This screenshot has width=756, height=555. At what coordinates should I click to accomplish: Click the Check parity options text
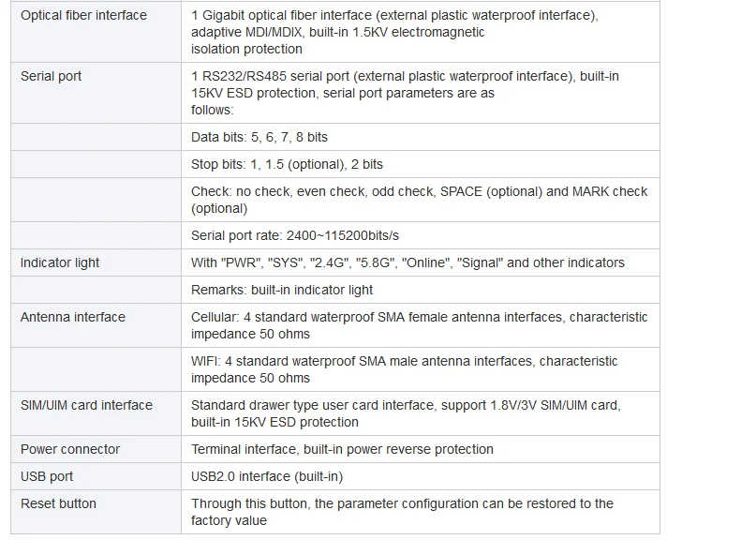pyautogui.click(x=419, y=200)
